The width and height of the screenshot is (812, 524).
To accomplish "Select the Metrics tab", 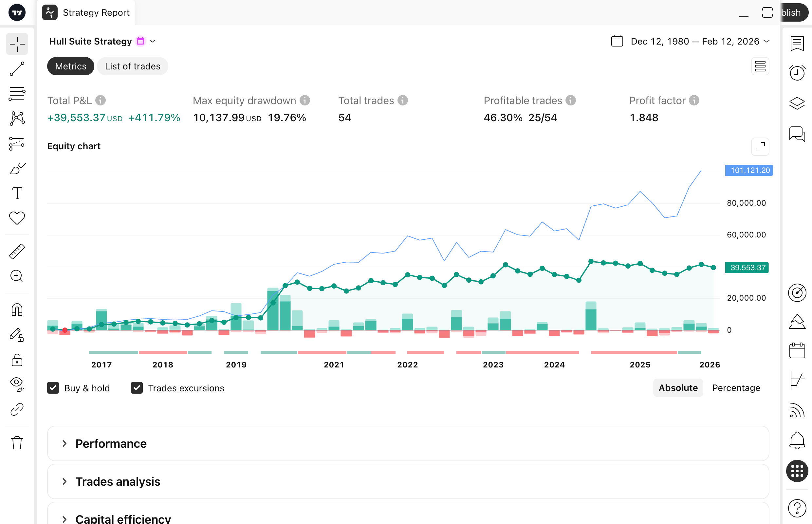I will 70,66.
